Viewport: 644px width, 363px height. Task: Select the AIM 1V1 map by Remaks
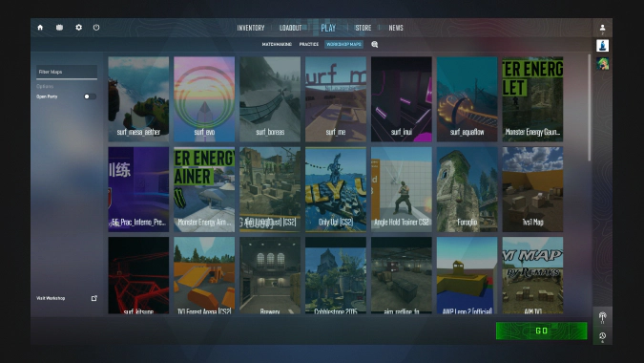(532, 275)
